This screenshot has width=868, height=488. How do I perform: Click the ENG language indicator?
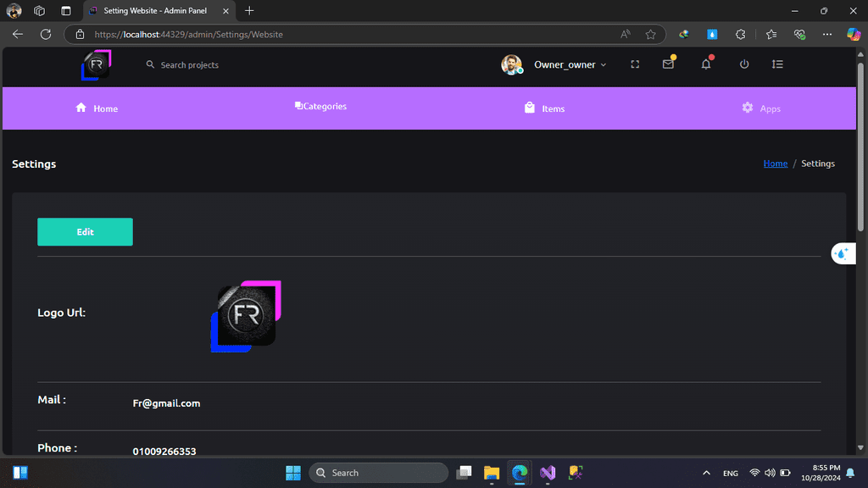(730, 473)
